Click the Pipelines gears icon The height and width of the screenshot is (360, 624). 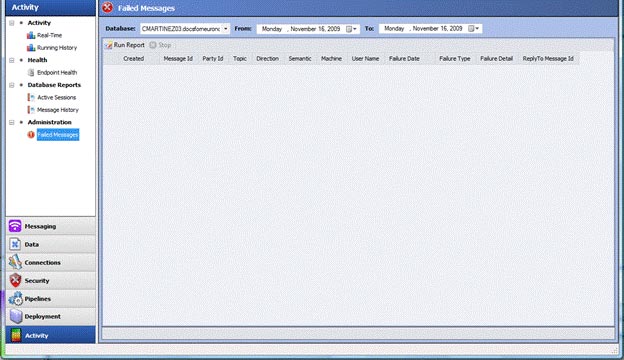coord(16,298)
